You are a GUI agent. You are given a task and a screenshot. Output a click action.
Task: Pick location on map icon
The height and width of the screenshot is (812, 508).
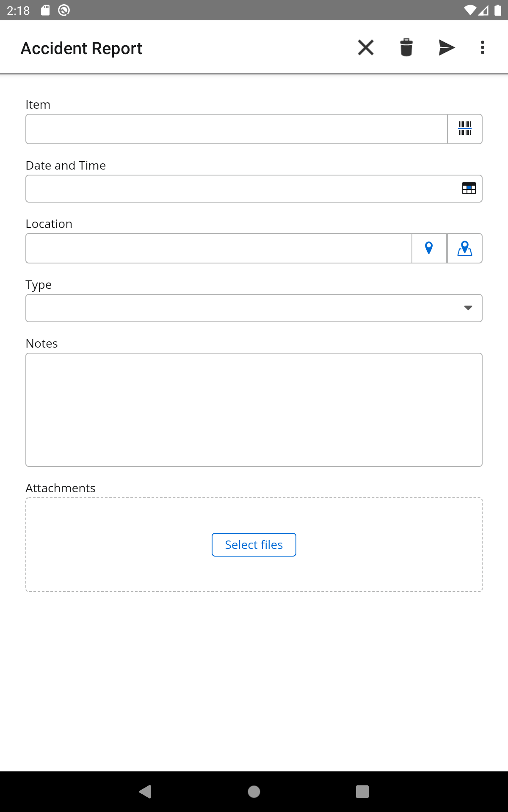click(465, 248)
